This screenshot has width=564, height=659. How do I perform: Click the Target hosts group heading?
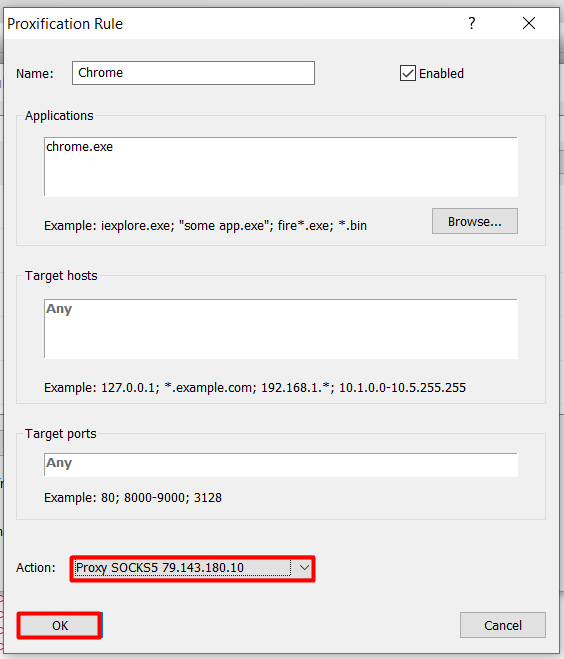61,276
